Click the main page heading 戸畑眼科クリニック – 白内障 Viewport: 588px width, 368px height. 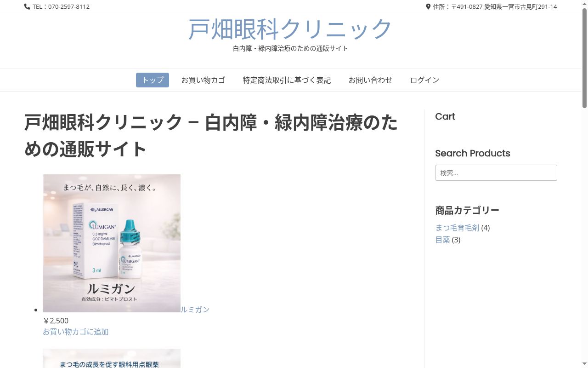(211, 136)
